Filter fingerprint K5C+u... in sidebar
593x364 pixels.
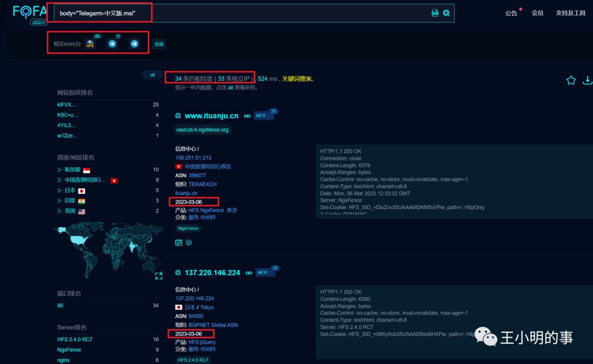point(68,115)
